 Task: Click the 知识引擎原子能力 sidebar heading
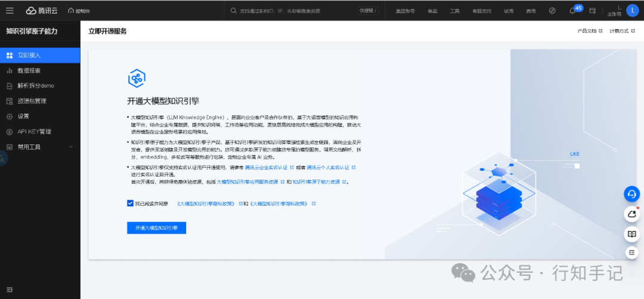click(x=32, y=31)
